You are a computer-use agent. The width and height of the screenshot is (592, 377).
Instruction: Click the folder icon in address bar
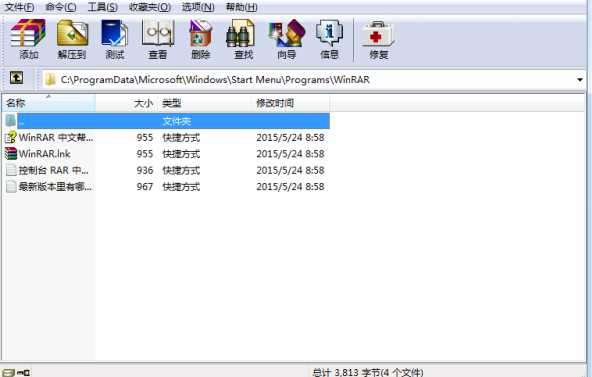tap(50, 80)
